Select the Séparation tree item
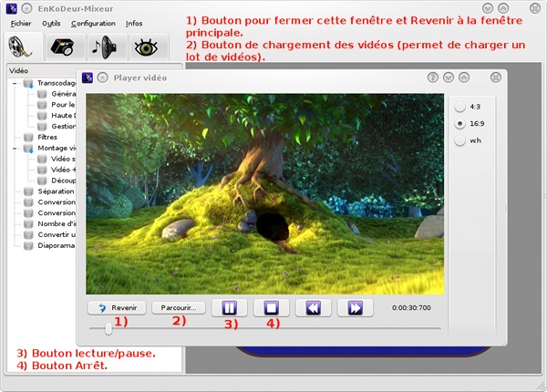The width and height of the screenshot is (547, 392). tap(56, 191)
